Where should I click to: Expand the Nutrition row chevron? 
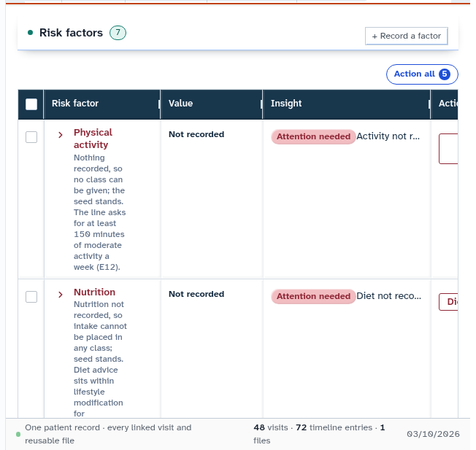point(61,295)
